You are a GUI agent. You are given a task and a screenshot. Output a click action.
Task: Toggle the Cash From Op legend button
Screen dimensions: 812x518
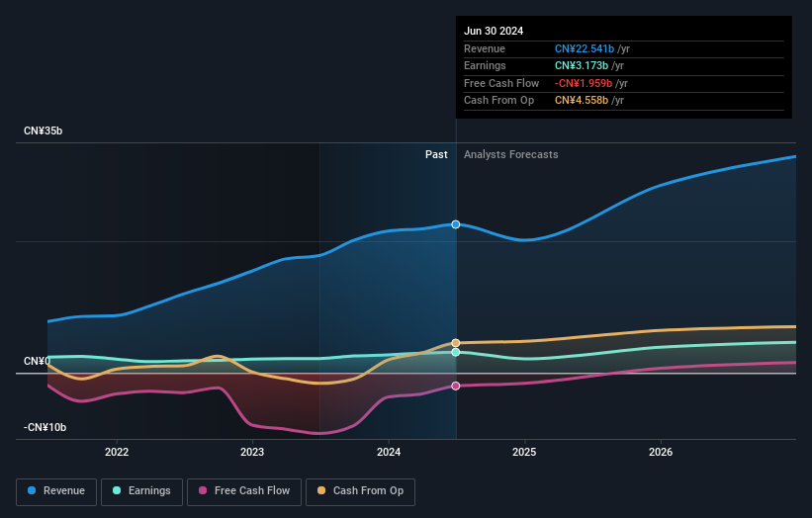coord(360,491)
